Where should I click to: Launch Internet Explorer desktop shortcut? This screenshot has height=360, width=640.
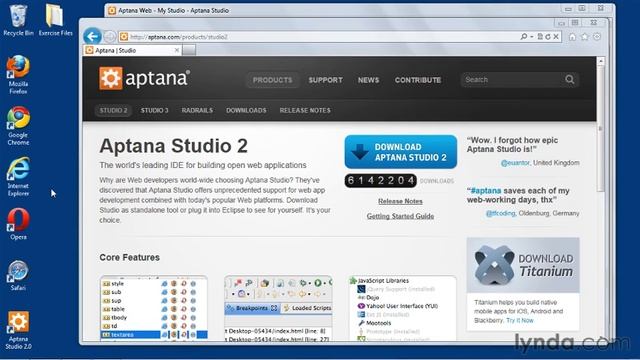click(18, 177)
